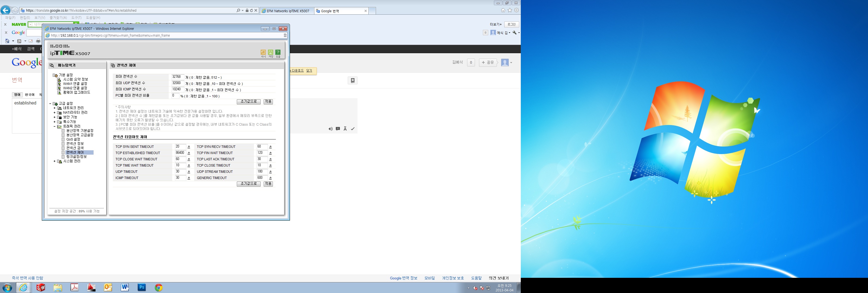The image size is (868, 293).
Task: Click the romanization Ä icon in translation box
Action: coord(345,129)
